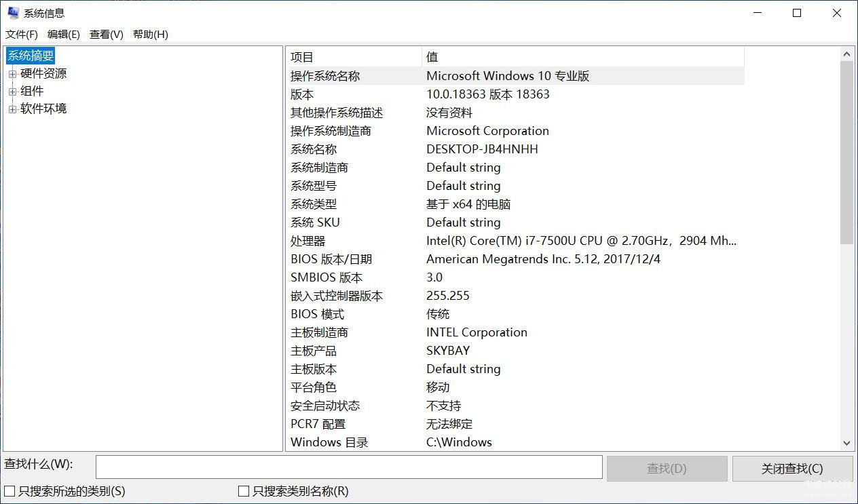Open the 帮助(H) menu
The image size is (858, 504).
(151, 35)
